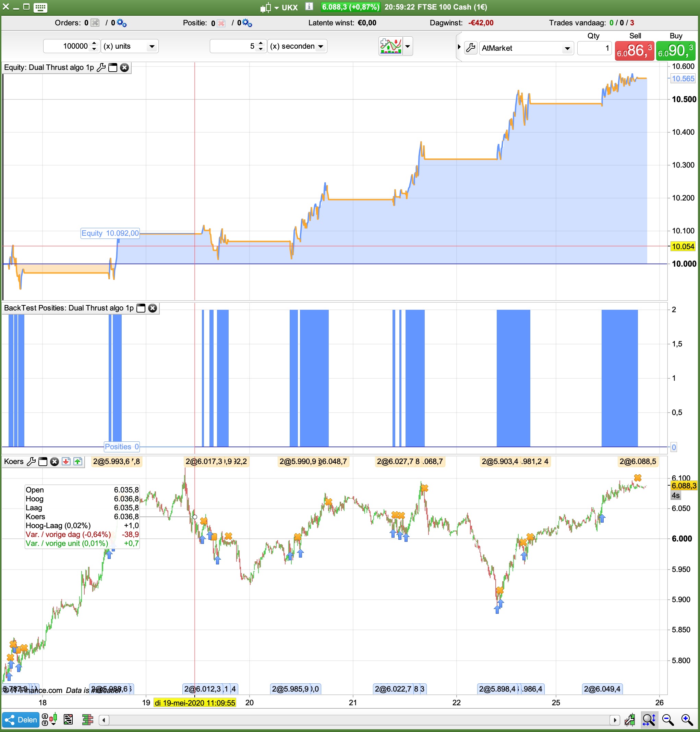Close the BackTest Posities panel
The image size is (700, 732).
(x=152, y=308)
